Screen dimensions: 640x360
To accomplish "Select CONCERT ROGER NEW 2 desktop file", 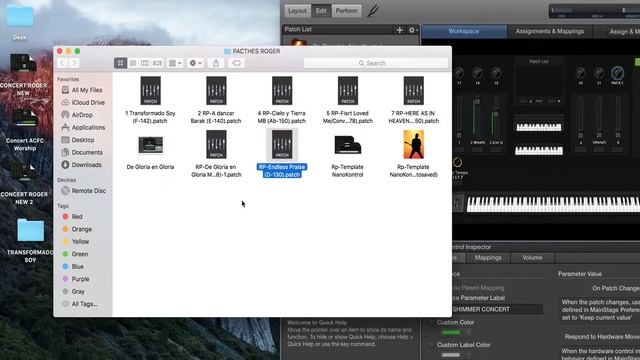I will point(24,184).
